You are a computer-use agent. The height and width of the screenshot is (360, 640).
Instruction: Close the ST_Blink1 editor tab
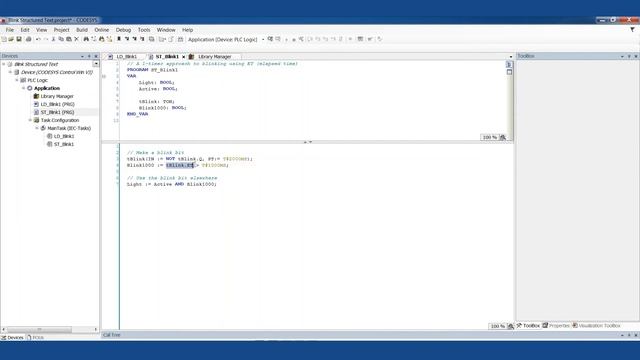point(184,57)
